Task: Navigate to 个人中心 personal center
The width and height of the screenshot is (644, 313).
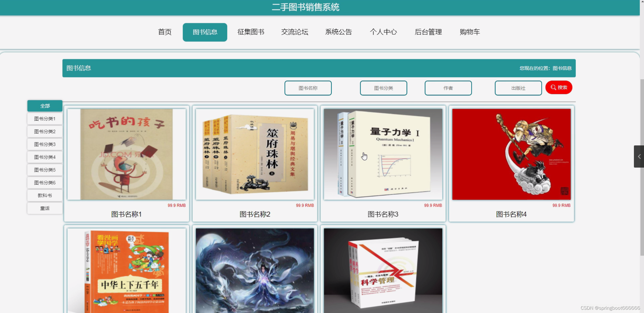Action: point(383,32)
